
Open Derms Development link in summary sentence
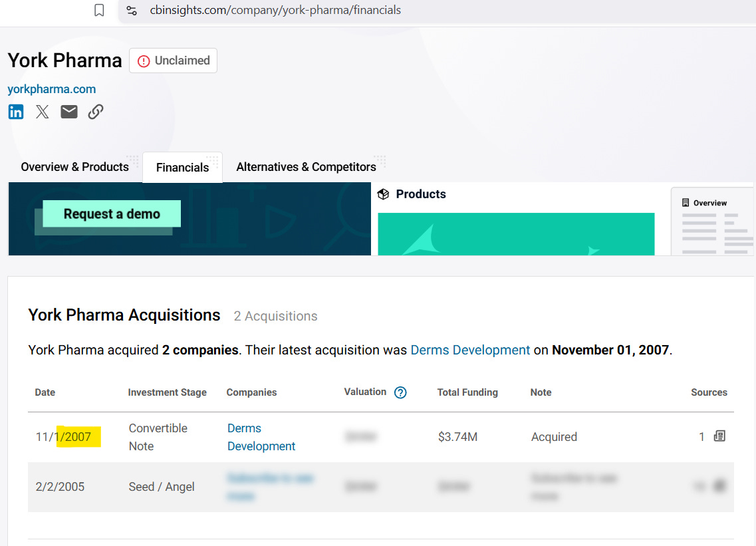[470, 350]
